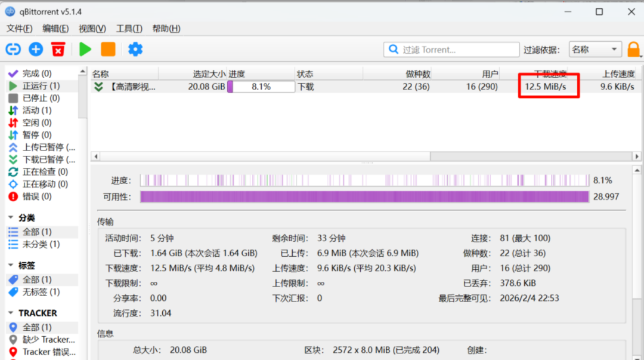Click the 16 (290) peers cell

click(482, 87)
